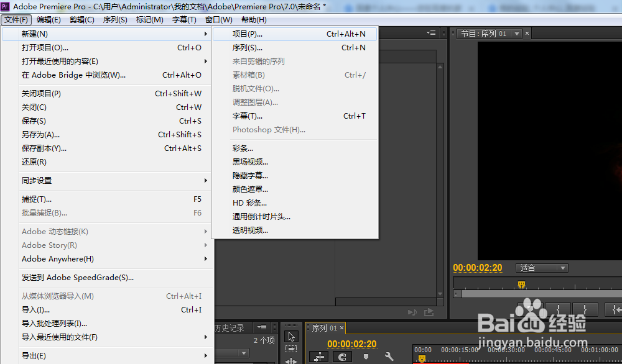Expand the 同步设置 submenu
Screen dimensions: 622x364
coord(205,181)
